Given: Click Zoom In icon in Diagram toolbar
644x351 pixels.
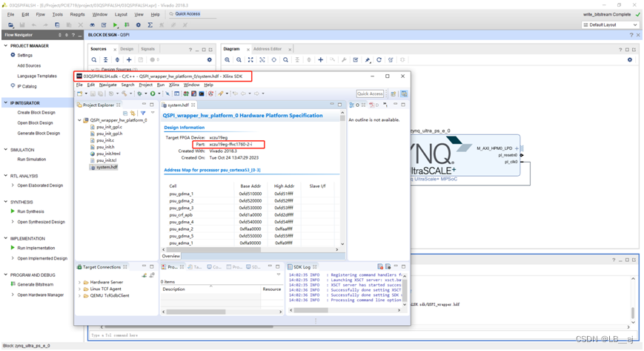Looking at the screenshot, I should click(227, 59).
